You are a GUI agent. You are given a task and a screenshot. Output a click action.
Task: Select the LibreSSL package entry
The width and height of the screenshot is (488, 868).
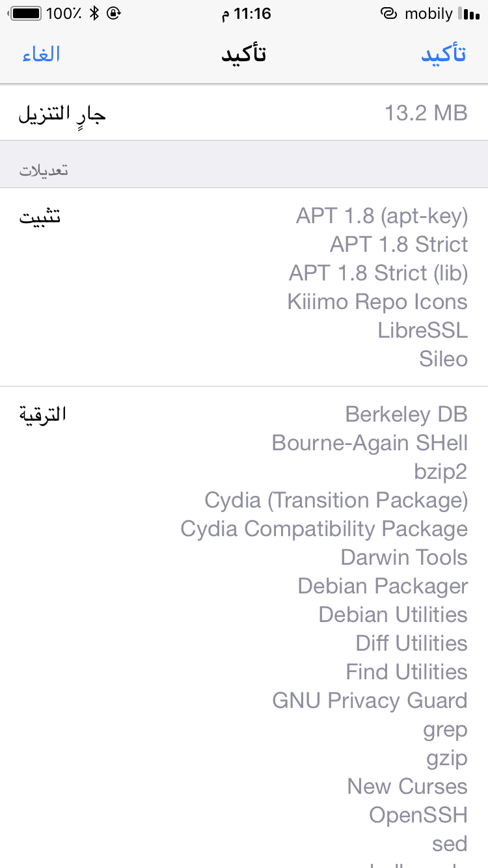click(x=422, y=331)
